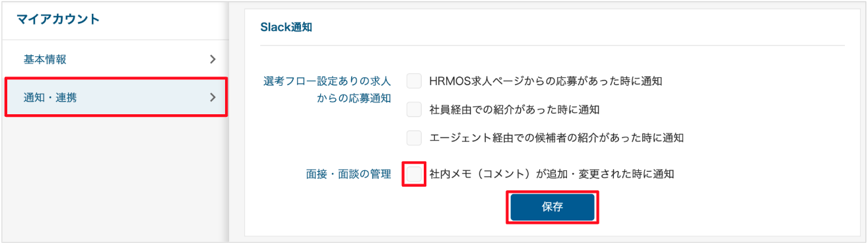Click the からの応募通知 label line
The width and height of the screenshot is (868, 243).
(354, 99)
